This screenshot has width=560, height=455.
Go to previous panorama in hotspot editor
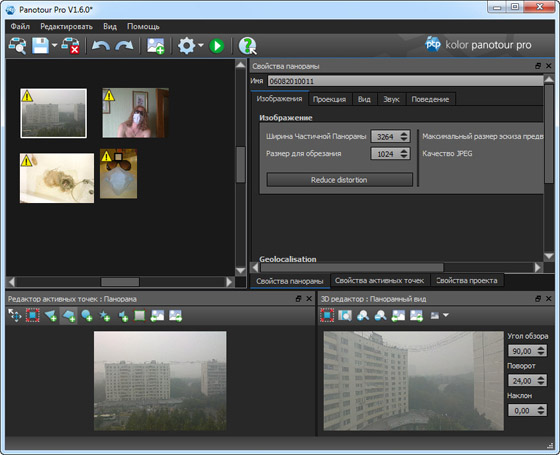click(x=158, y=315)
